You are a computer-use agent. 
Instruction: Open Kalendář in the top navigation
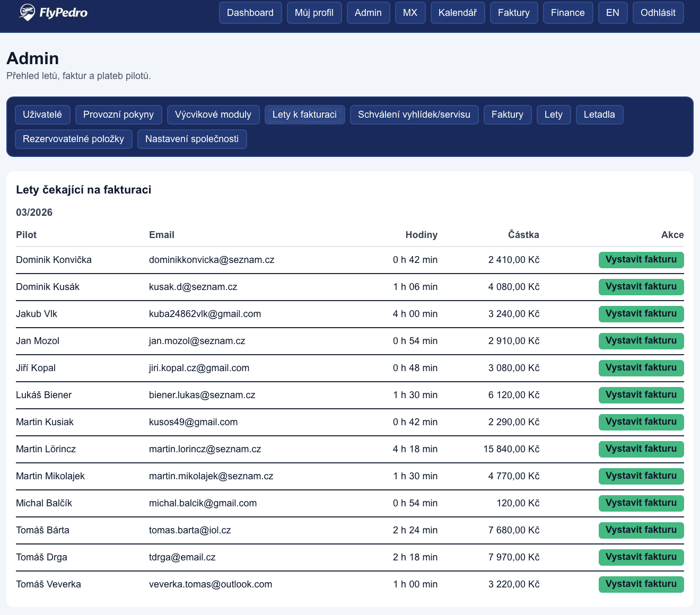(x=458, y=13)
